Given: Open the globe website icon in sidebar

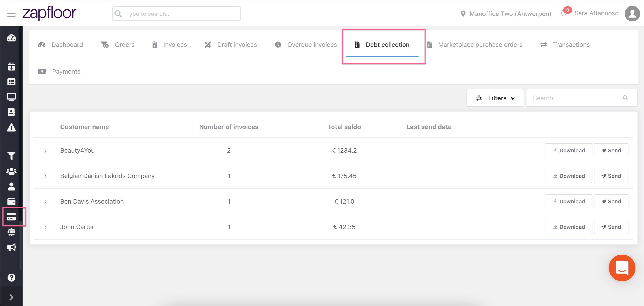Looking at the screenshot, I should (x=11, y=232).
